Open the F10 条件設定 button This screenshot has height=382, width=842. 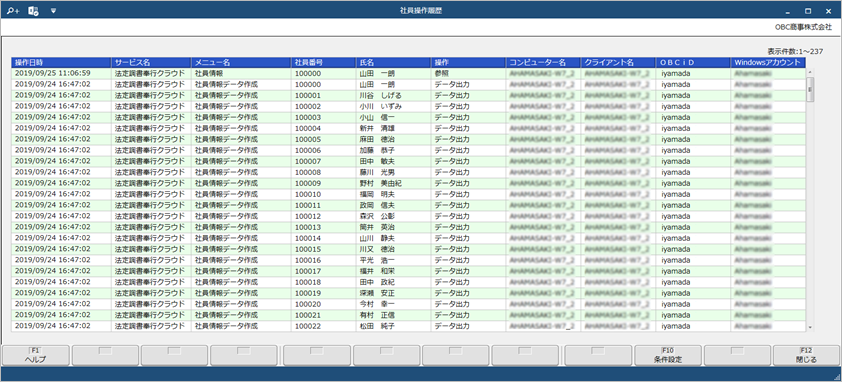coord(668,355)
